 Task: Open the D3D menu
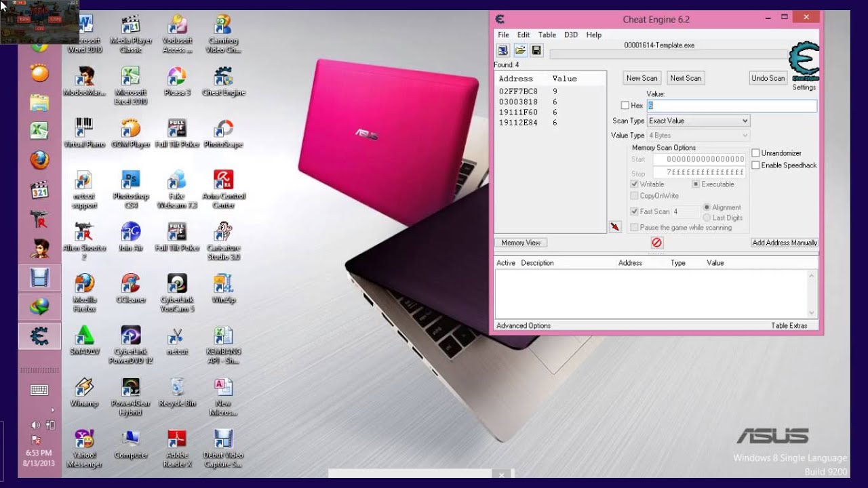point(571,35)
